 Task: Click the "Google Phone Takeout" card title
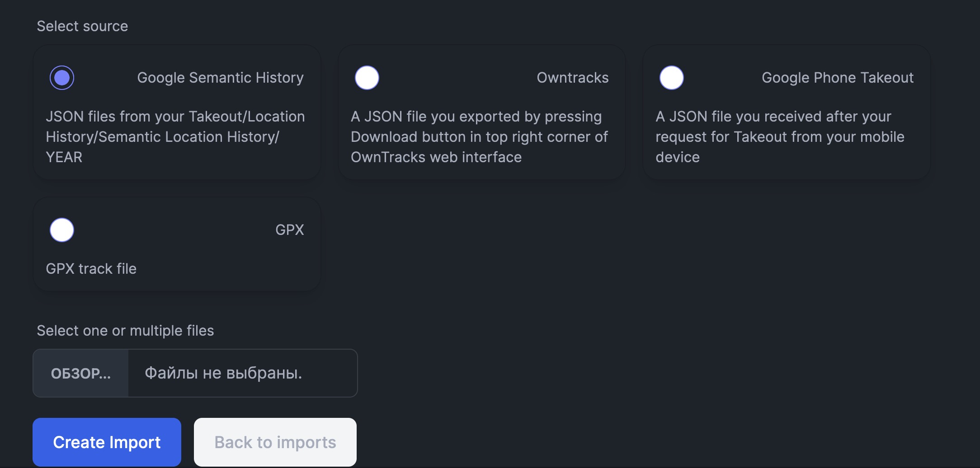click(x=837, y=78)
